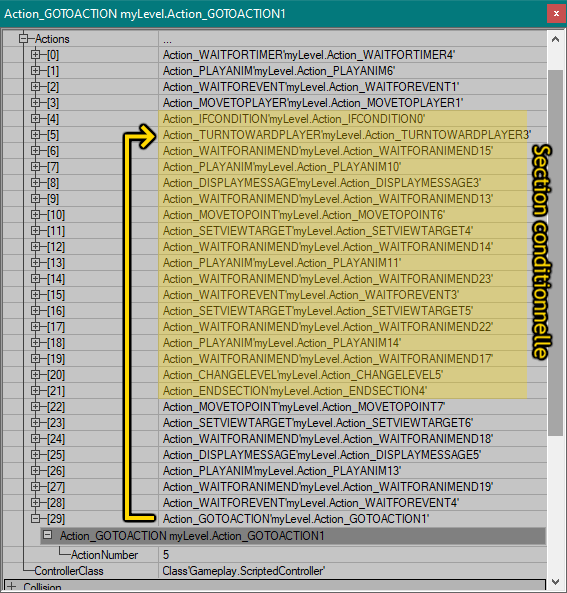Expand action entry [21] ENDSECTION
The width and height of the screenshot is (567, 593).
(x=36, y=390)
